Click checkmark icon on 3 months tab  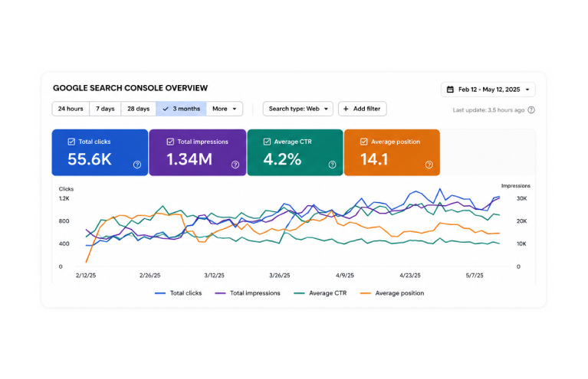pos(166,109)
